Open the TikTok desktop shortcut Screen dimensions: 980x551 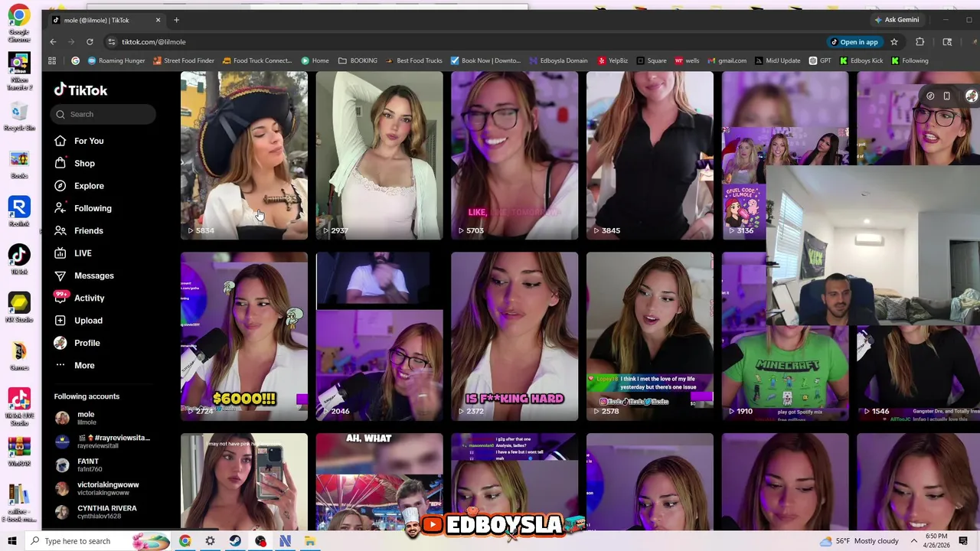[19, 259]
